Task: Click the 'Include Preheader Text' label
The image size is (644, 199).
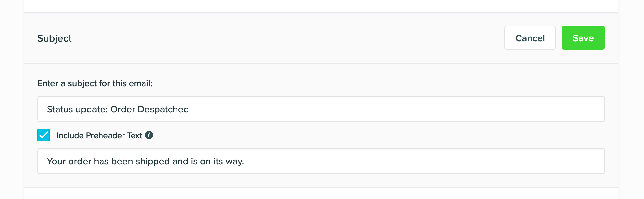Action: (x=99, y=135)
